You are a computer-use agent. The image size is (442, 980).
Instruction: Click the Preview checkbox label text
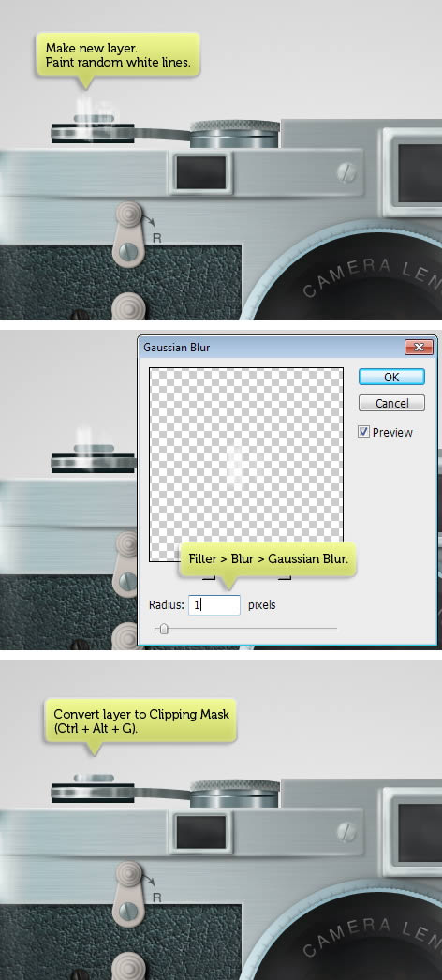[392, 433]
